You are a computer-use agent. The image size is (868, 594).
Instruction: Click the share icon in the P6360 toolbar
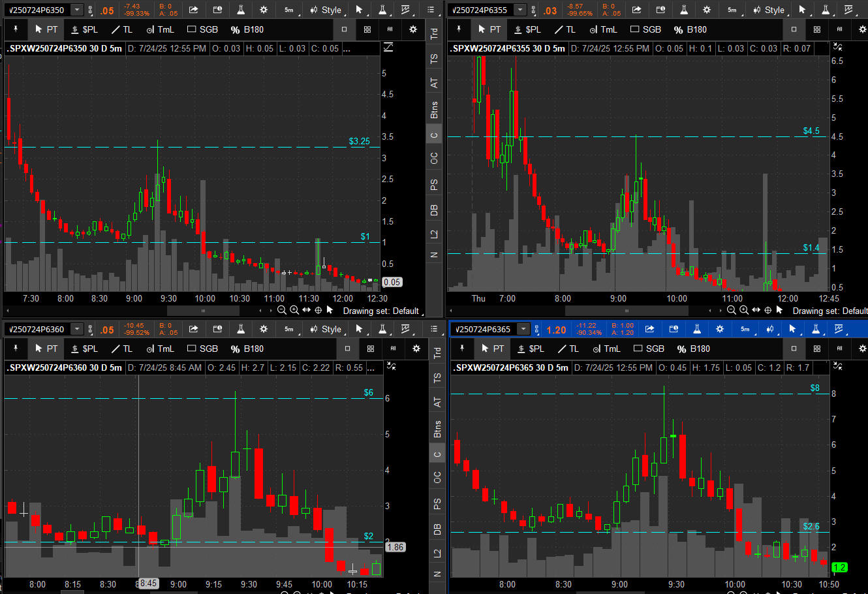pyautogui.click(x=194, y=329)
